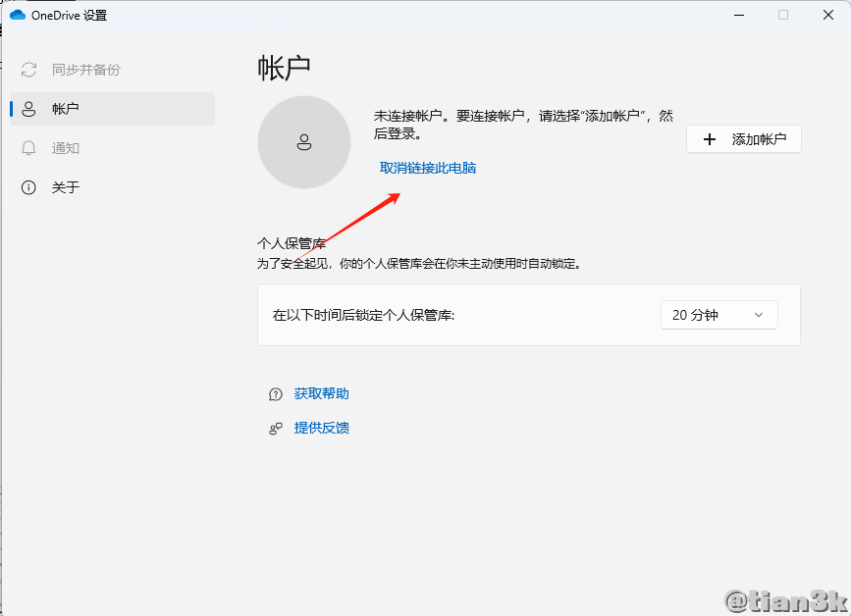851x616 pixels.
Task: Click the account avatar placeholder circle
Action: click(x=304, y=142)
